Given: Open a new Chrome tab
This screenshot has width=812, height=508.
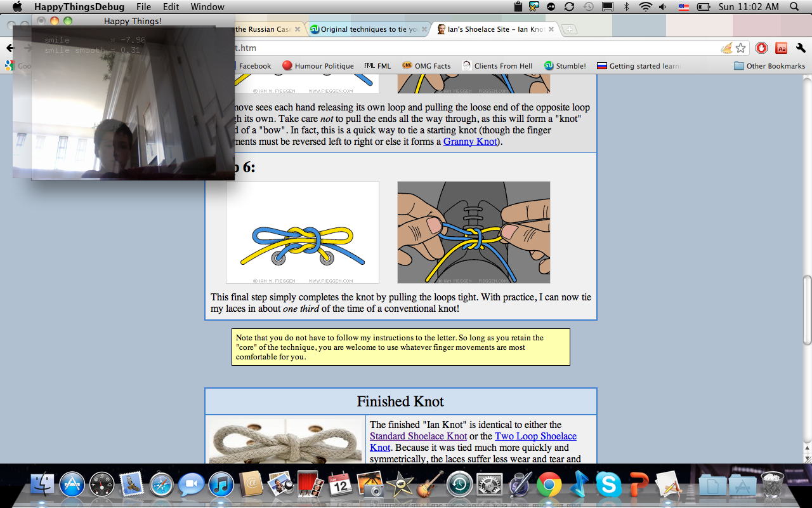Looking at the screenshot, I should click(x=570, y=29).
